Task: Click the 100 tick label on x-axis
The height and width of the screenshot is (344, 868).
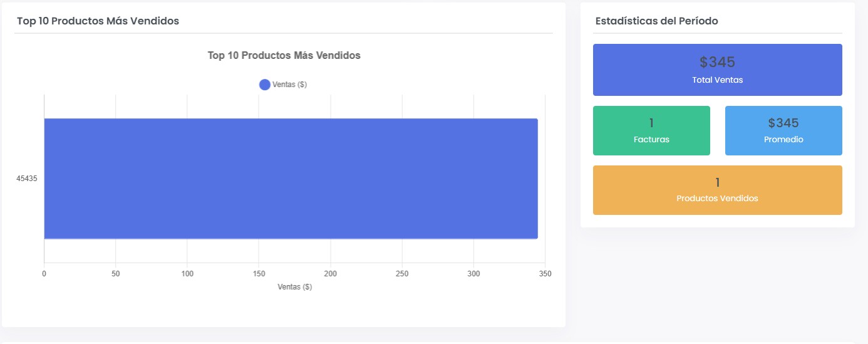Action: click(x=187, y=274)
